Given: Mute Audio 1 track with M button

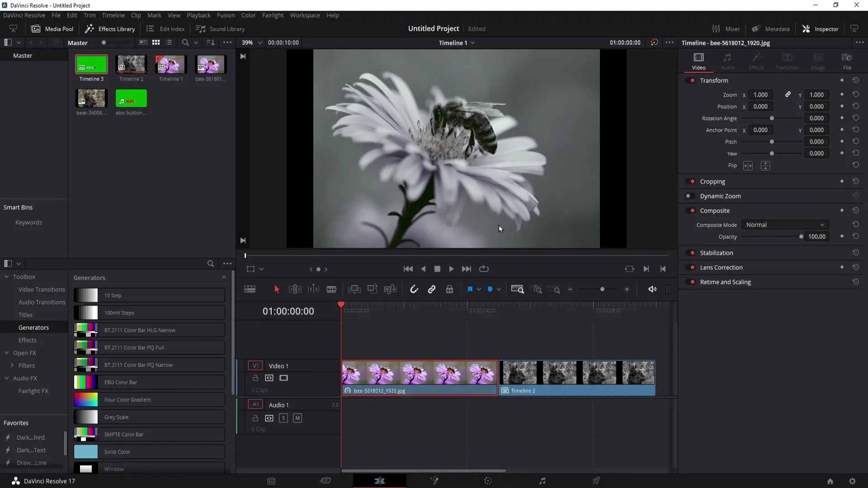Looking at the screenshot, I should 297,418.
